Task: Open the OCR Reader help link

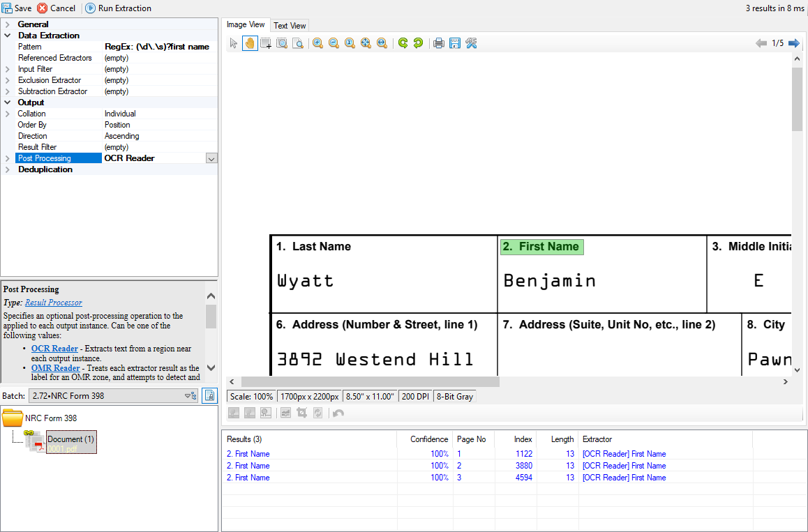Action: (54, 349)
